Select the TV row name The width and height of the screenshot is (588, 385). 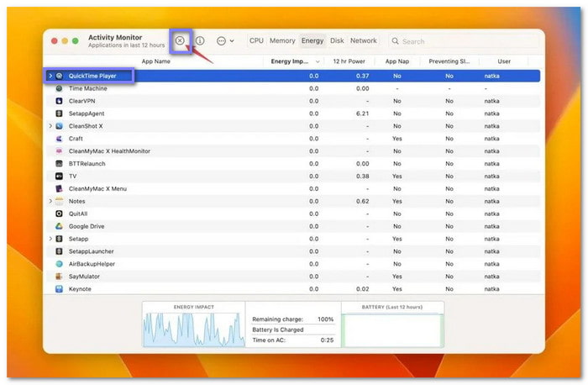pyautogui.click(x=72, y=176)
